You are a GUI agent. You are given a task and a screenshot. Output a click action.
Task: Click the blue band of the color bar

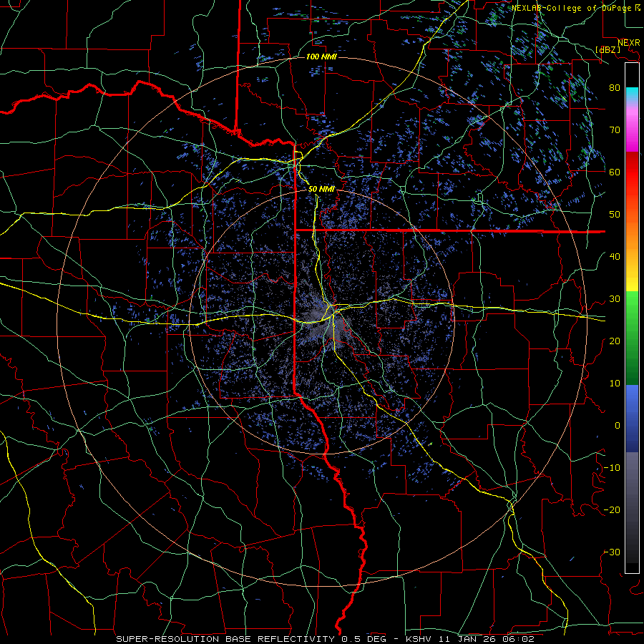(632, 418)
